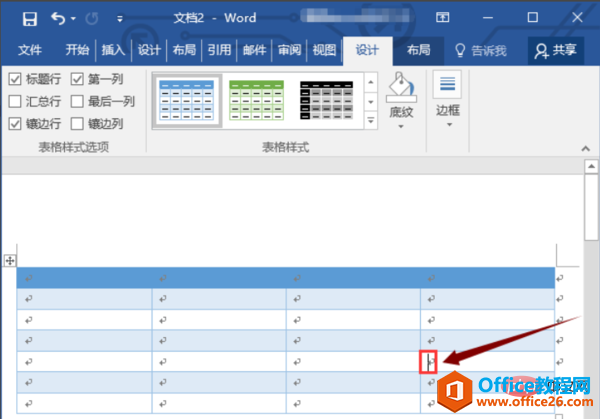This screenshot has width=600, height=419.
Task: Click the first header cell of the table
Action: 84,278
